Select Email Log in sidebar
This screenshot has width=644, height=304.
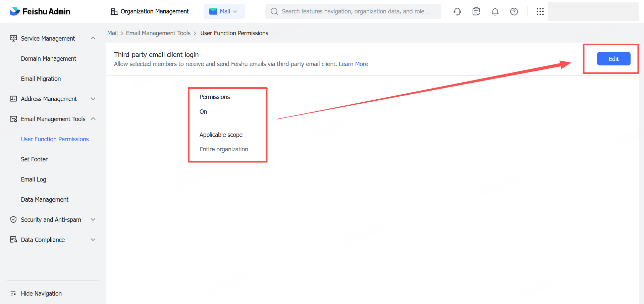[x=34, y=180]
